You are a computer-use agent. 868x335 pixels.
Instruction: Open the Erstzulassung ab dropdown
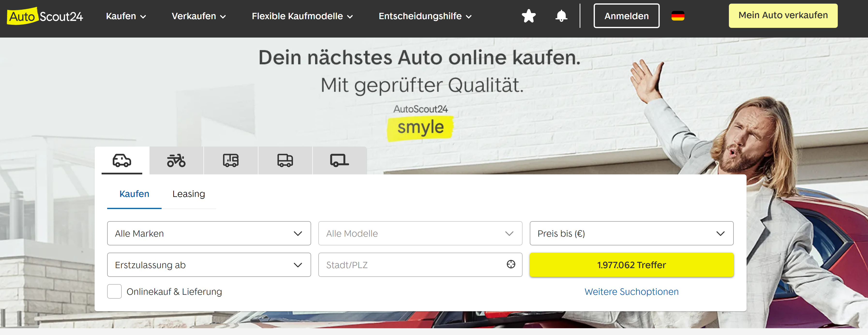pyautogui.click(x=209, y=265)
